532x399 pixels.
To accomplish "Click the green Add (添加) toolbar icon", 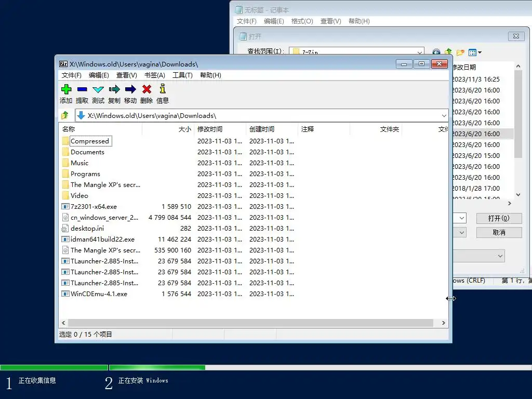I will [66, 89].
